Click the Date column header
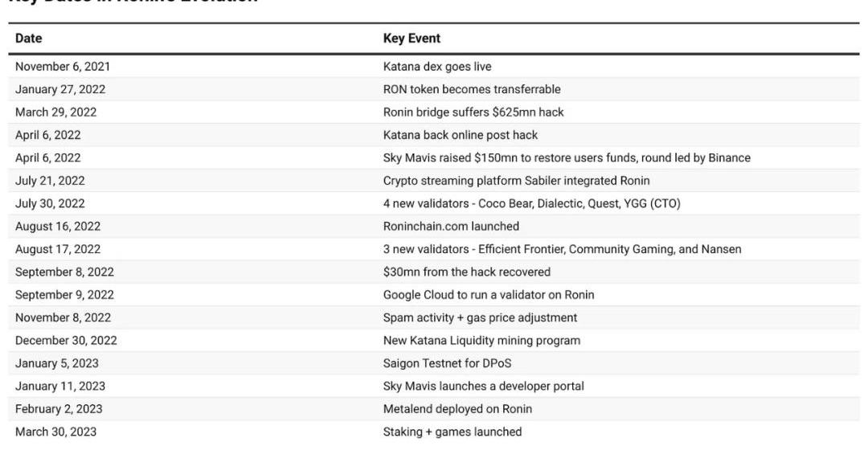The image size is (868, 454). [x=29, y=39]
